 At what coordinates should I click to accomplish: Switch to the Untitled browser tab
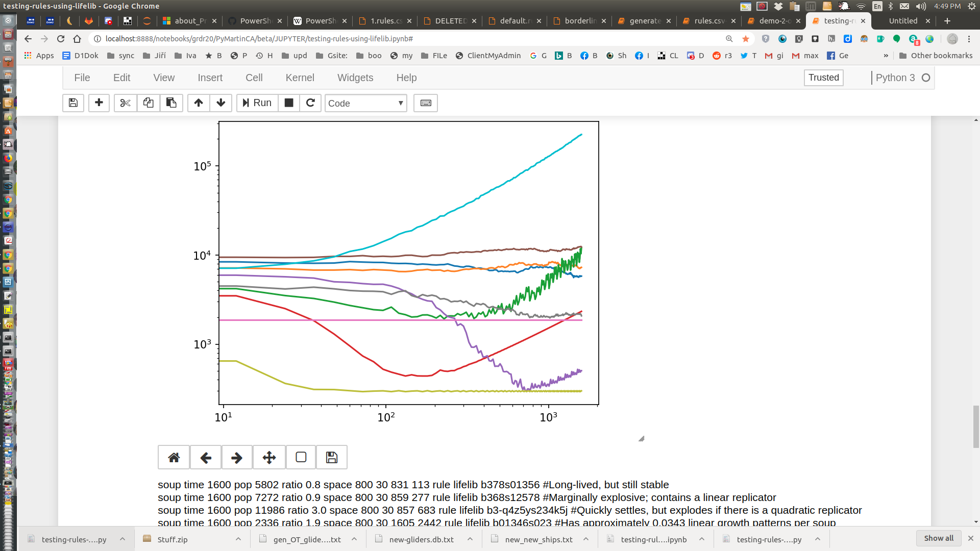tap(903, 21)
